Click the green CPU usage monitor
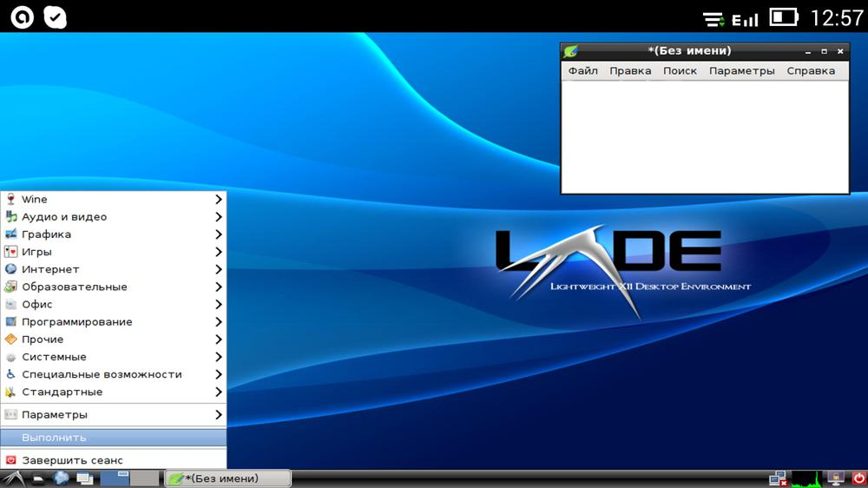 pos(806,478)
